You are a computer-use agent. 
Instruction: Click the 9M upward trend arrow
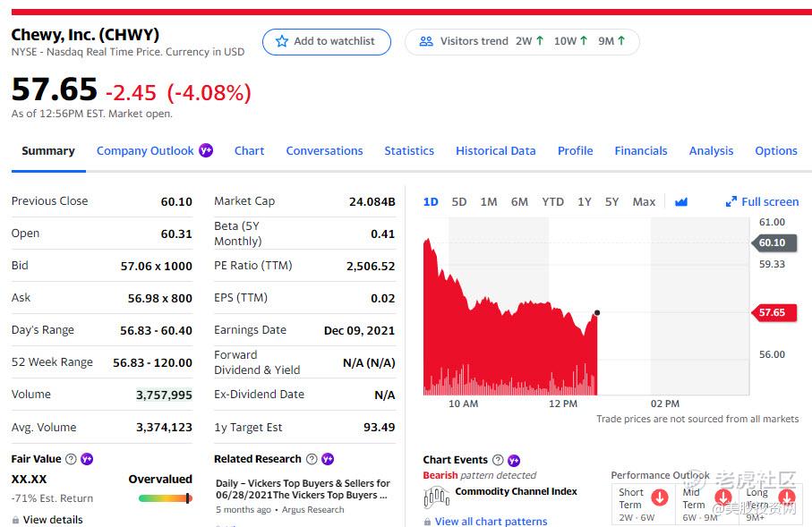tap(621, 41)
